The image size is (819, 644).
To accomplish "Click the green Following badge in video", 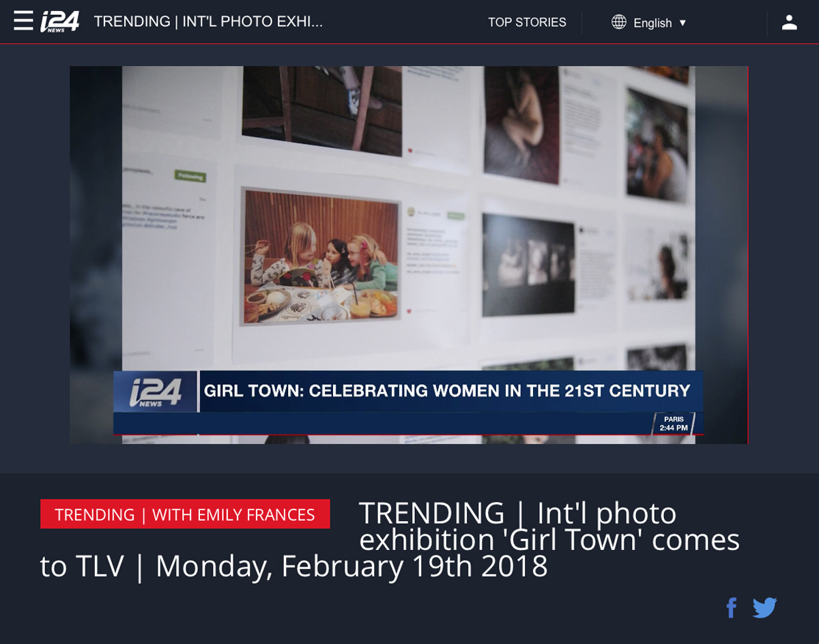I will (x=190, y=176).
